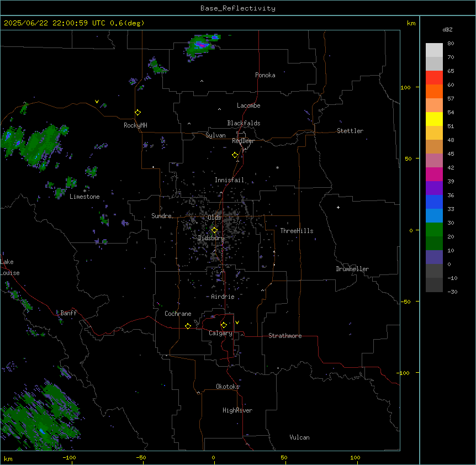Select the Olds town label
476x465 pixels.
point(214,218)
